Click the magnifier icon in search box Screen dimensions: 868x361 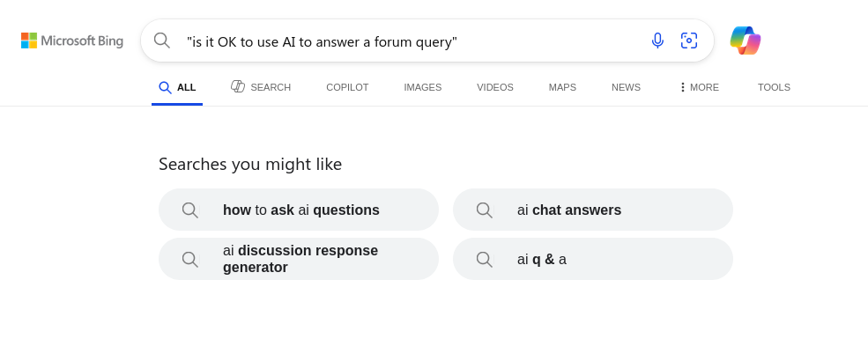point(161,41)
